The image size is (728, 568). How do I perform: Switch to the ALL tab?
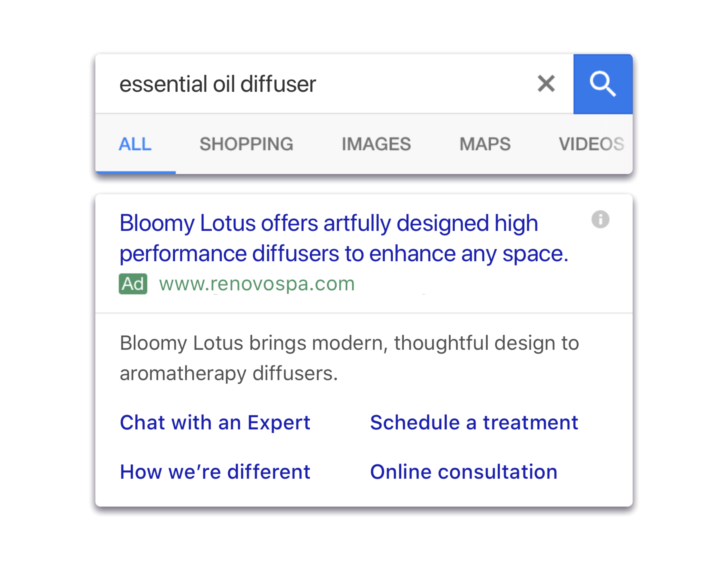(x=135, y=144)
